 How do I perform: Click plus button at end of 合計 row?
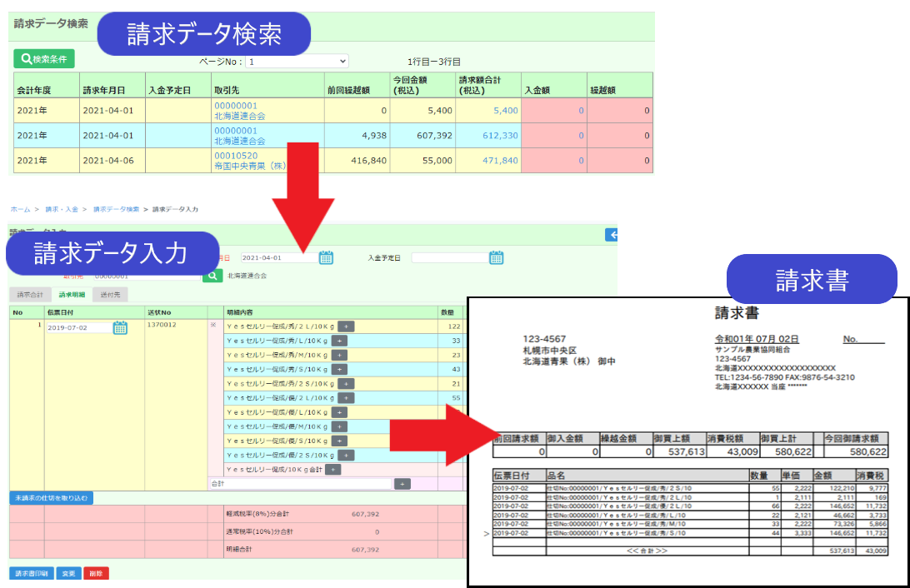[x=402, y=483]
